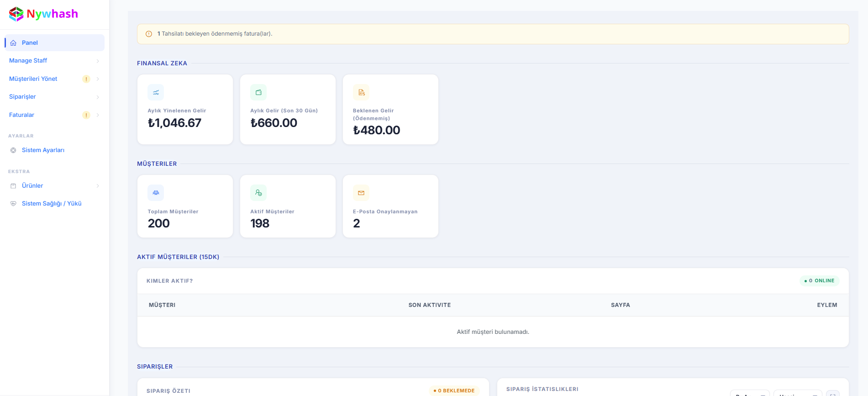Click the ₺480.00 value

[377, 130]
